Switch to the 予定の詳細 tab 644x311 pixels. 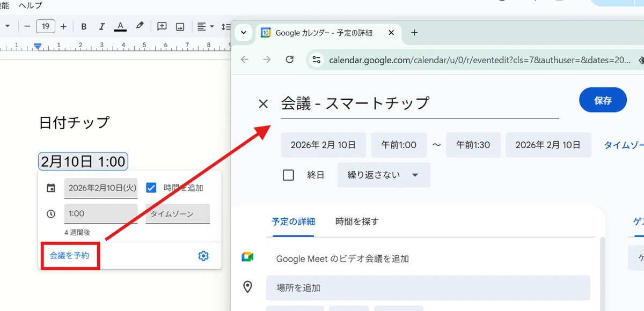(293, 221)
